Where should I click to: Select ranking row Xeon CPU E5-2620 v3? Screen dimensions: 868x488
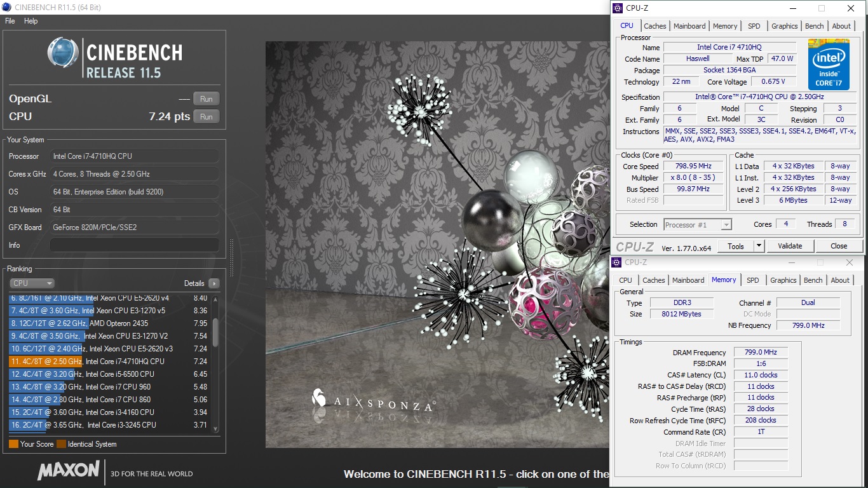click(x=109, y=349)
